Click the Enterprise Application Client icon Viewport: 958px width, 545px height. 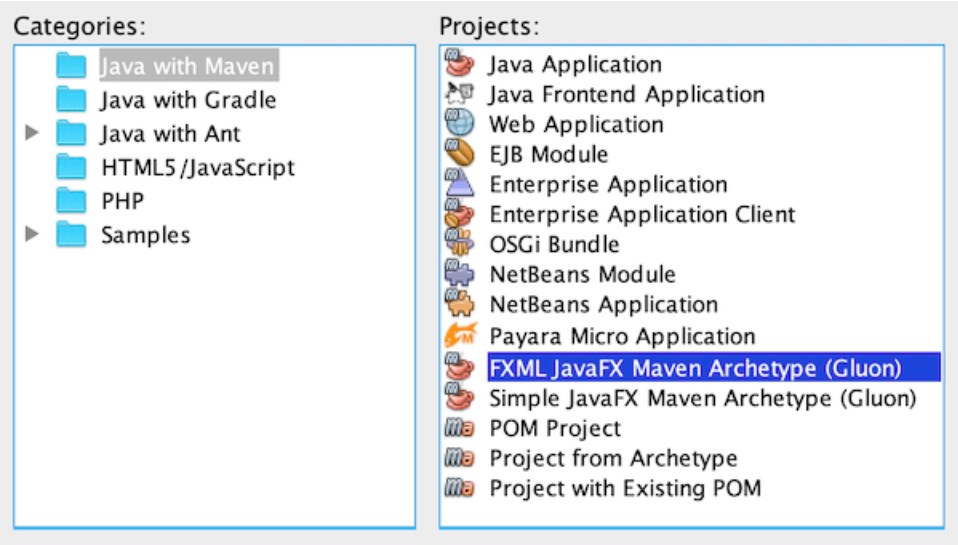click(459, 213)
